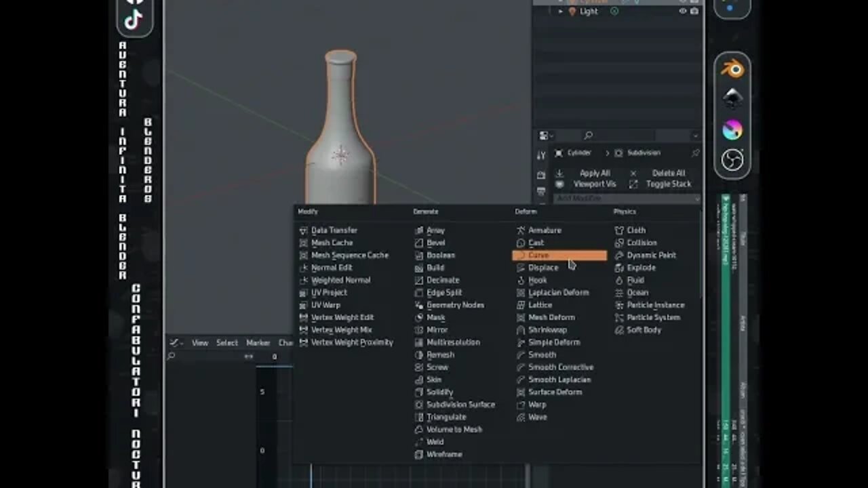This screenshot has width=868, height=488.
Task: Click the Solidify modifier icon
Action: point(419,392)
